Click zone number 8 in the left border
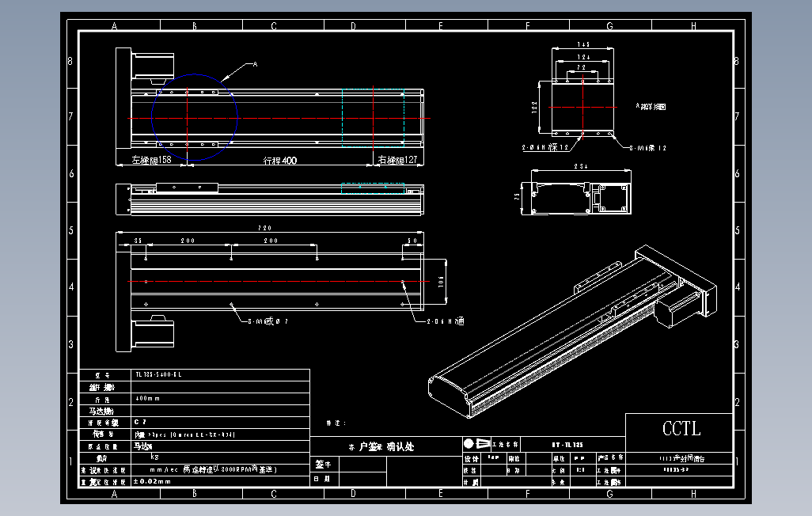812x516 pixels. 70,61
